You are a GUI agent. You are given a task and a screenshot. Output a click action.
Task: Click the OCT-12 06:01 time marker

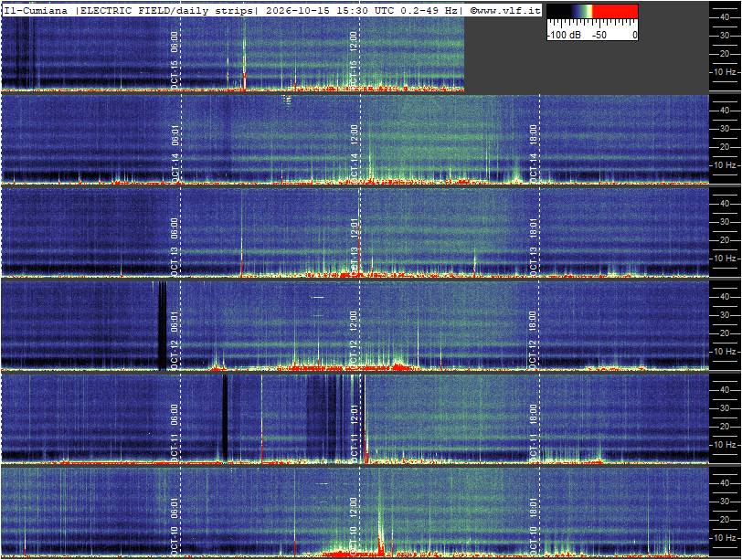tap(175, 340)
